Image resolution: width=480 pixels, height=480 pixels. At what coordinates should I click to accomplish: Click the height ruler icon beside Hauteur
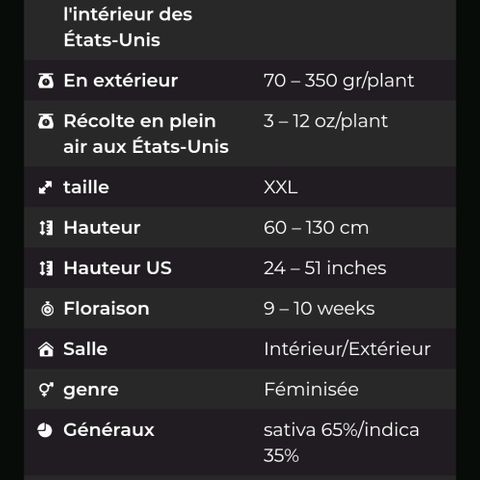tap(46, 228)
